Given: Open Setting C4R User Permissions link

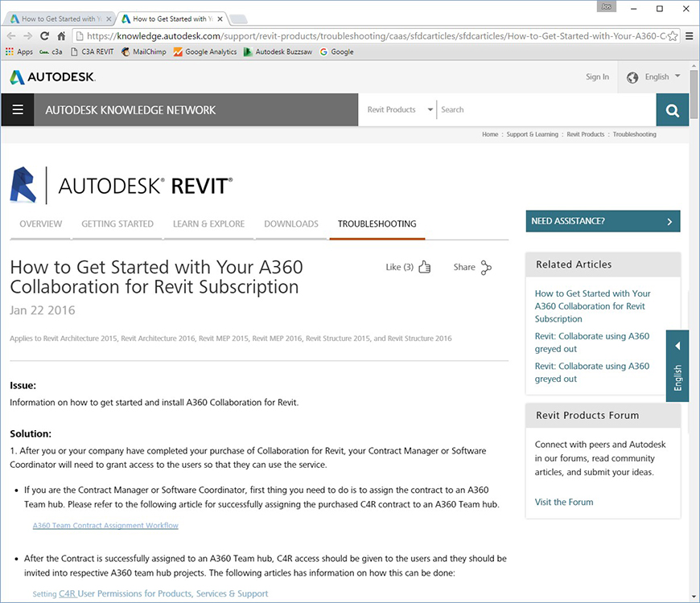Looking at the screenshot, I should coord(150,593).
